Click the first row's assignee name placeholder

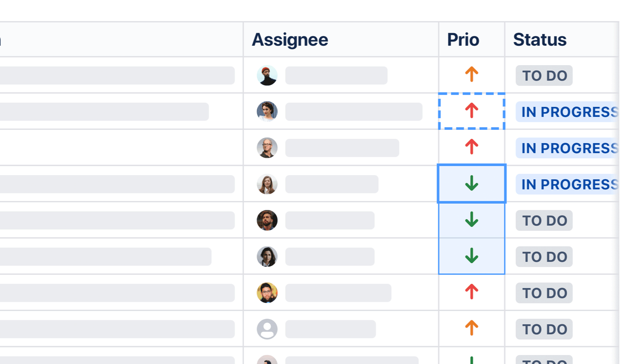[336, 76]
